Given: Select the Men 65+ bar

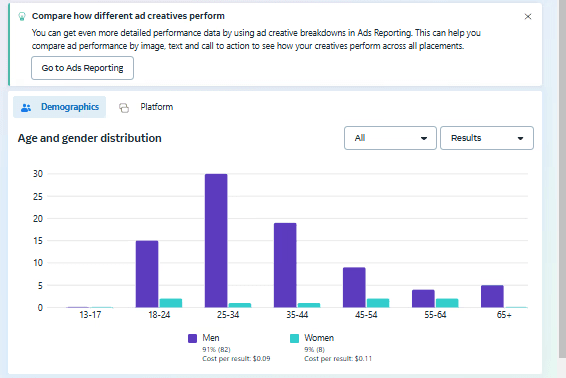Looking at the screenshot, I should (492, 296).
